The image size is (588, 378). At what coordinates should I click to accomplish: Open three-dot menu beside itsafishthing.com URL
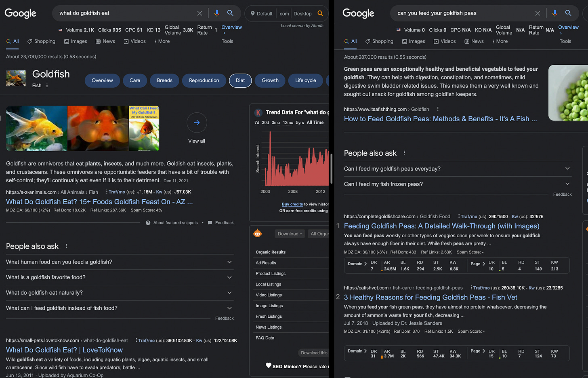point(437,109)
